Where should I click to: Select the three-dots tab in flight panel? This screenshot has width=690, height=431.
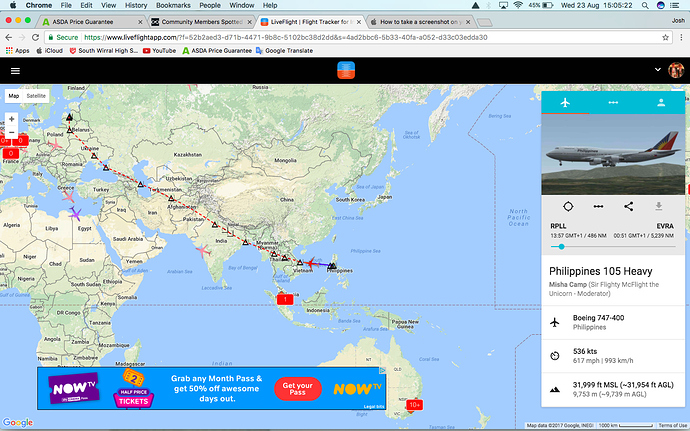point(613,103)
